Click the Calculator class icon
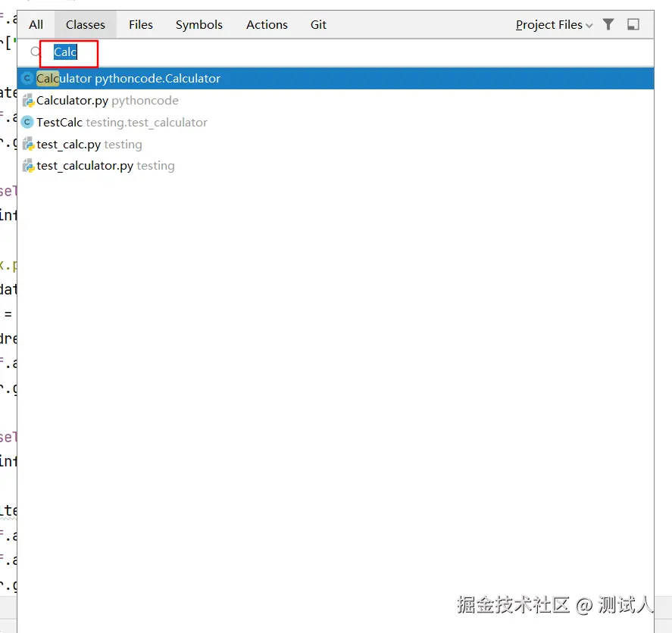Screen dimensions: 672x633 tap(27, 79)
